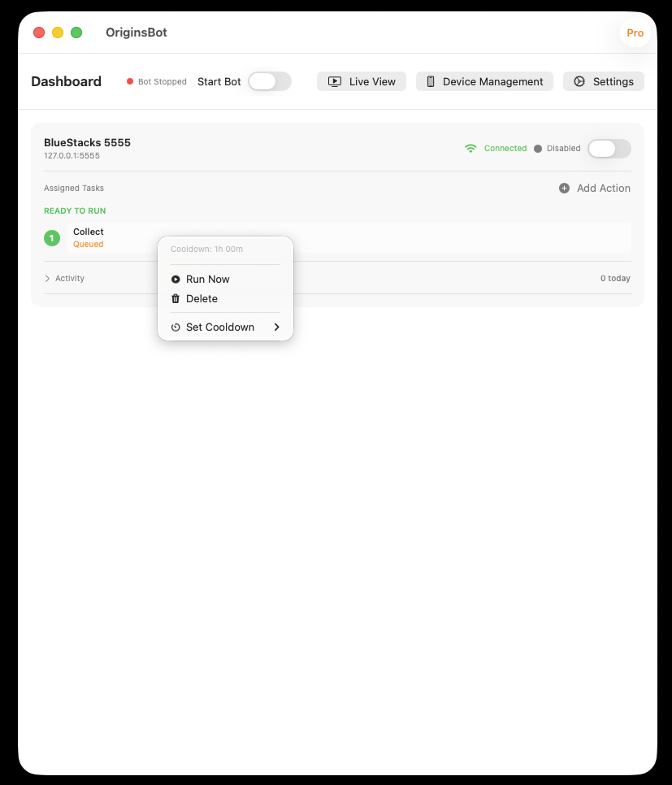Click the Run Now play icon
This screenshot has height=785, width=672.
click(x=176, y=280)
